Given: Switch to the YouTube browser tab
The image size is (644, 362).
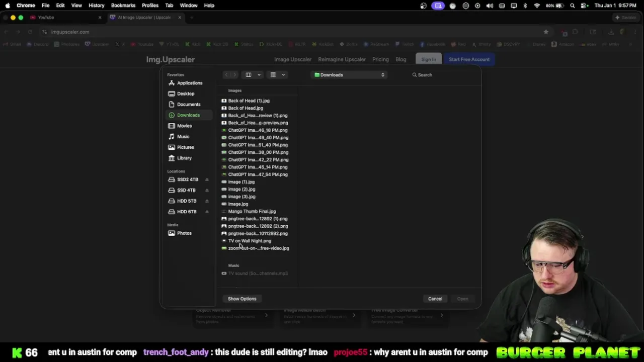Looking at the screenshot, I should [x=65, y=18].
